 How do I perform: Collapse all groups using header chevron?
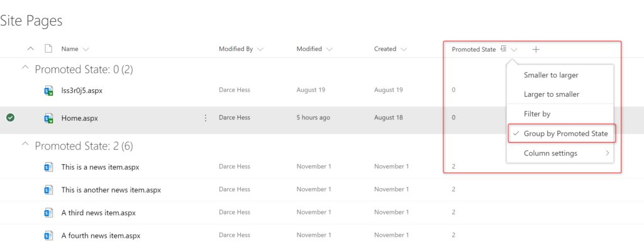30,49
